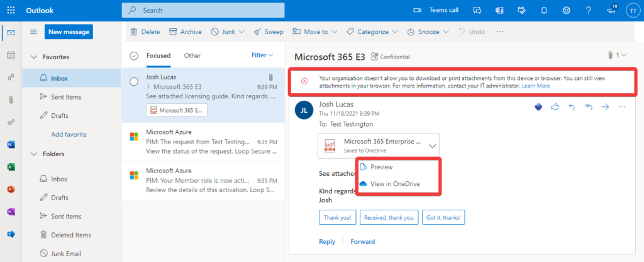
Task: Select the Josh Lucas message checkbox circle
Action: pyautogui.click(x=134, y=82)
